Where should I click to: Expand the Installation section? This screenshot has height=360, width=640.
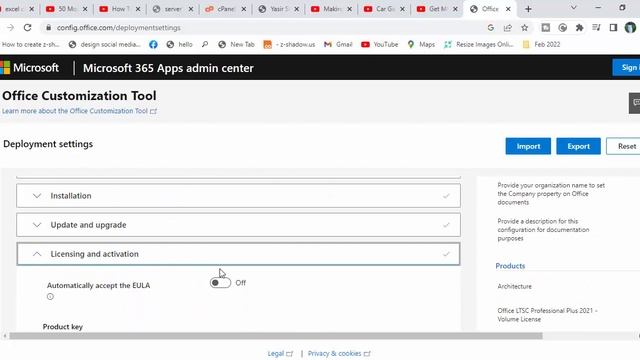click(x=238, y=196)
